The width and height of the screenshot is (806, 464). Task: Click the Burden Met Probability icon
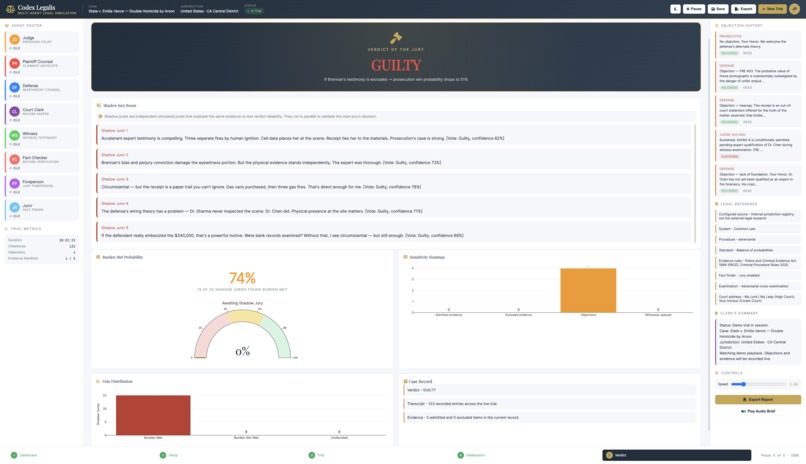coord(98,257)
